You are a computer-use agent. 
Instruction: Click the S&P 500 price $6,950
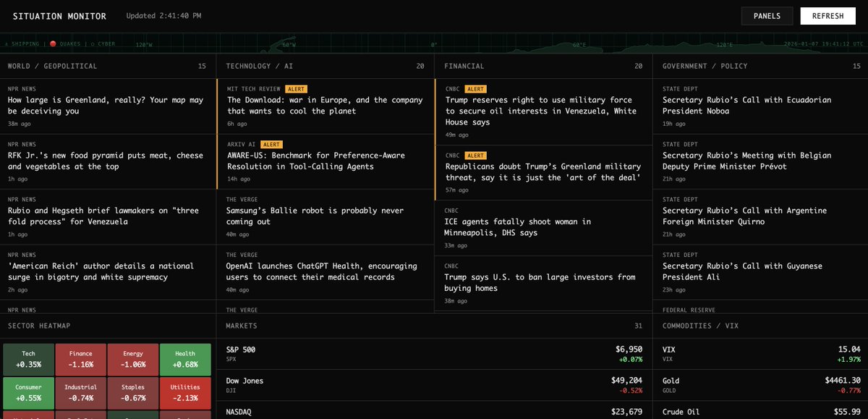(629, 350)
